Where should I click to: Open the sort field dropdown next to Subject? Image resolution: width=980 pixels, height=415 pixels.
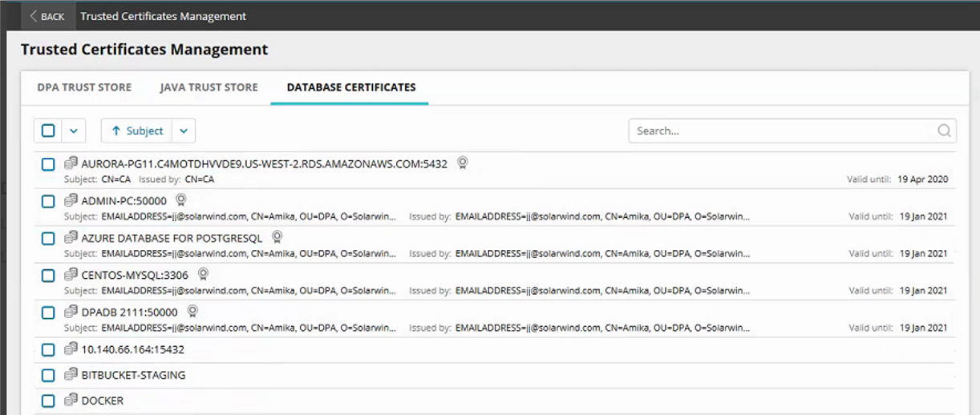point(184,131)
